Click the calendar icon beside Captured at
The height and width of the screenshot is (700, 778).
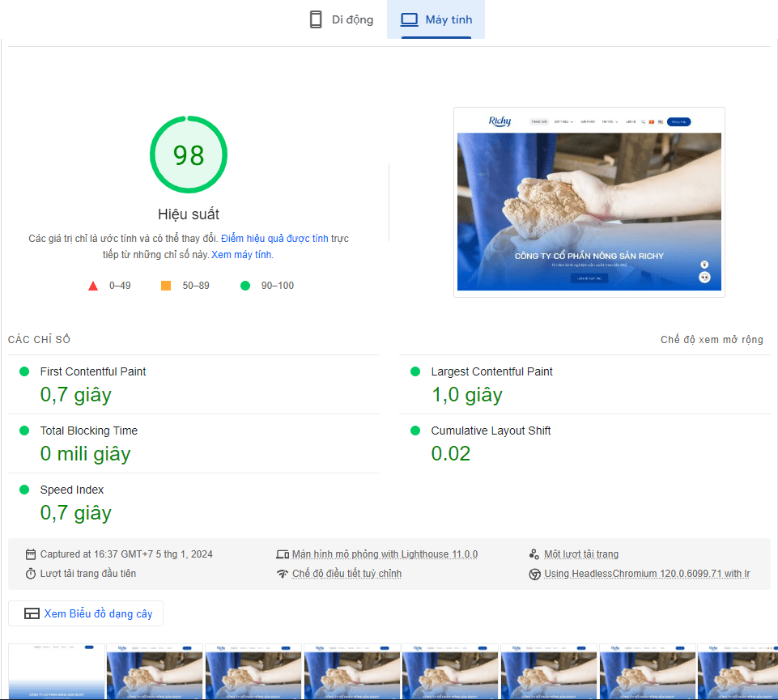(x=31, y=554)
